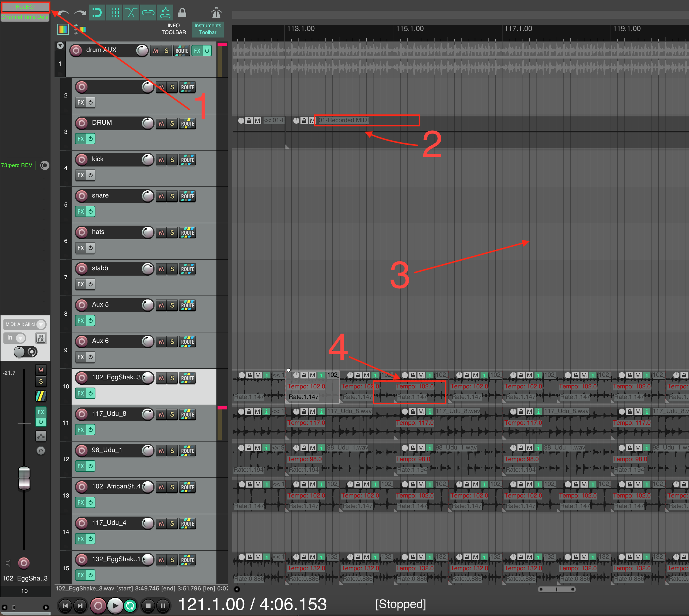Image resolution: width=689 pixels, height=616 pixels.
Task: Click the transport Play button
Action: tap(115, 606)
